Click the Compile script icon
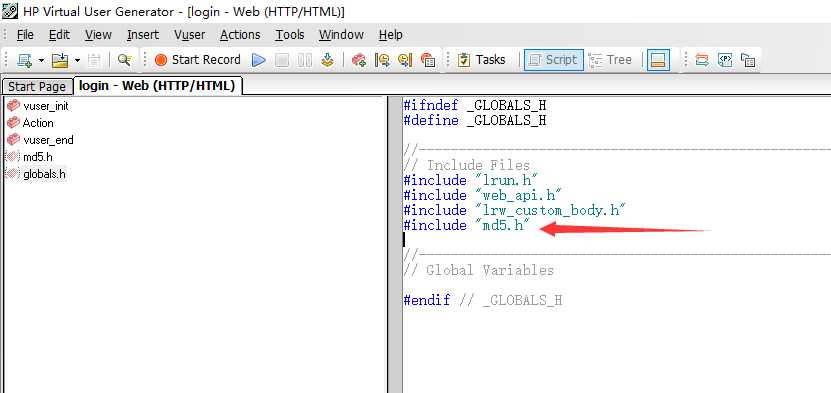This screenshot has height=393, width=831. pyautogui.click(x=328, y=60)
